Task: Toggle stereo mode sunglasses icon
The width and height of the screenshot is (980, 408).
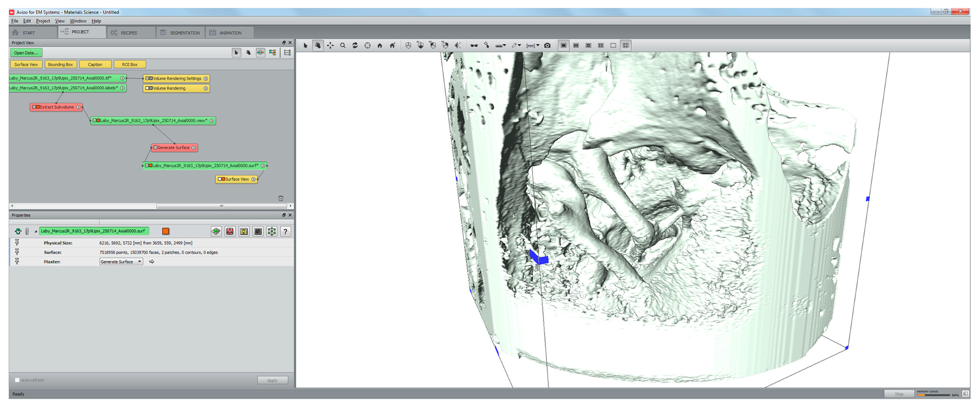Action: coord(474,46)
